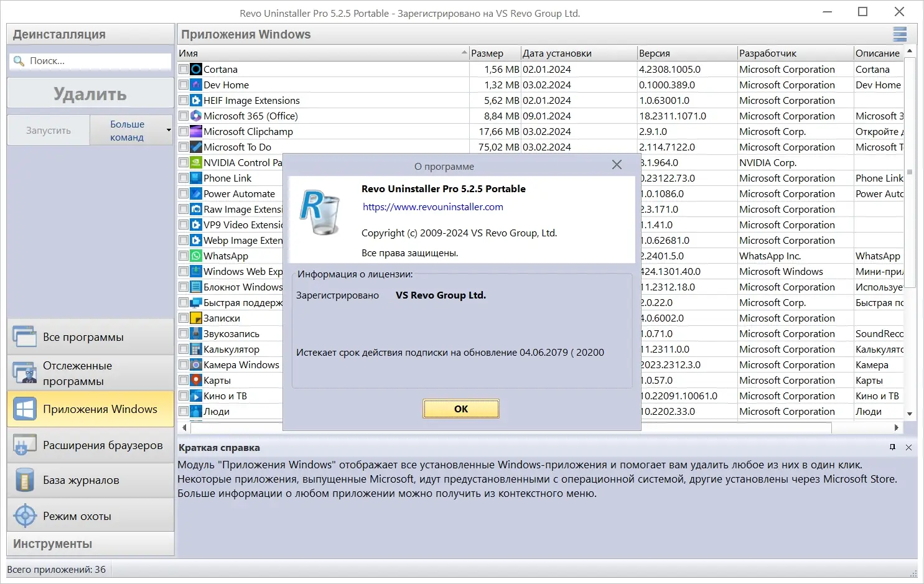Screen dimensions: 924x584
Task: Sort the list by Имя column
Action: click(x=324, y=53)
